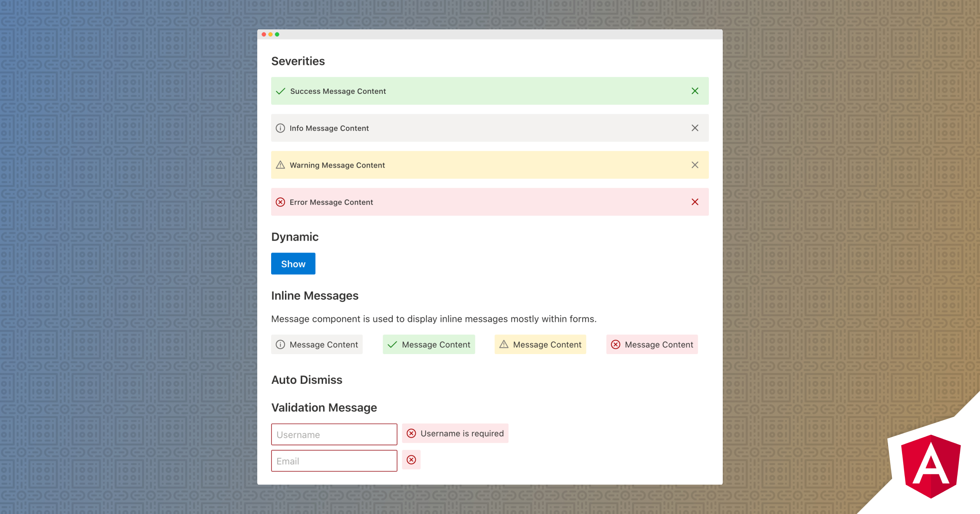This screenshot has width=980, height=514.
Task: Click the triangle icon in yellow inline message
Action: coord(503,344)
